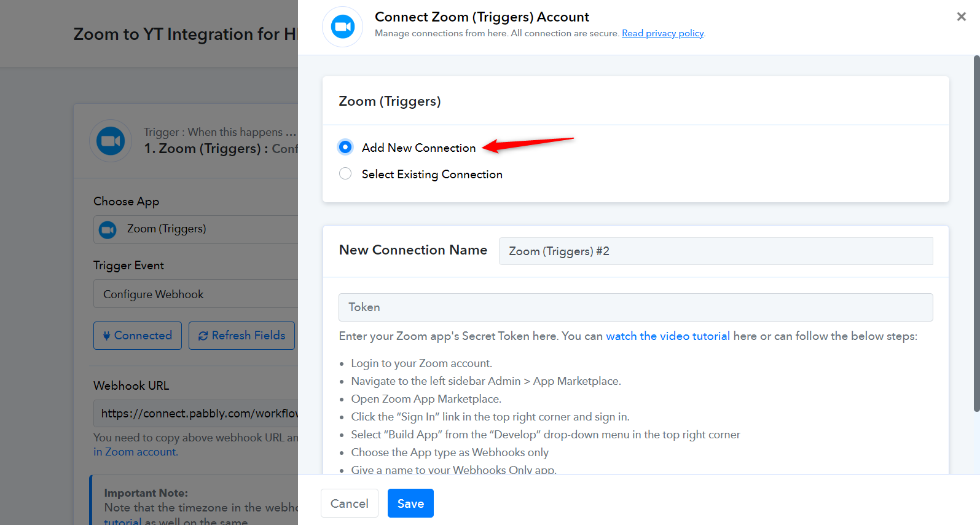Image resolution: width=980 pixels, height=525 pixels.
Task: Click the Refresh Fields button
Action: (x=242, y=336)
